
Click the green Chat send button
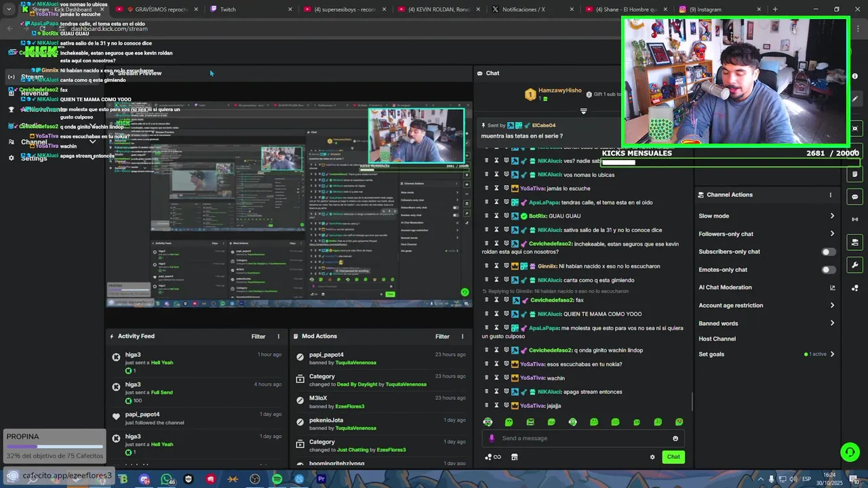click(x=673, y=457)
